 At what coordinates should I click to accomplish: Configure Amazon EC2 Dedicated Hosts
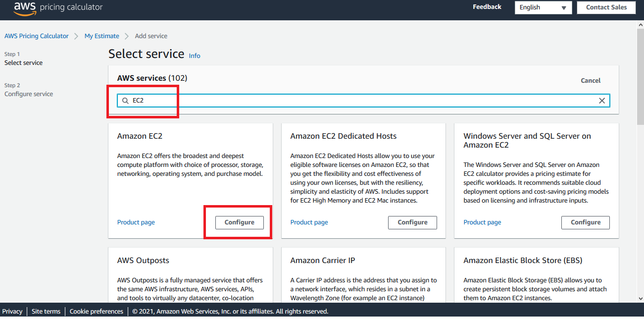[x=412, y=222]
